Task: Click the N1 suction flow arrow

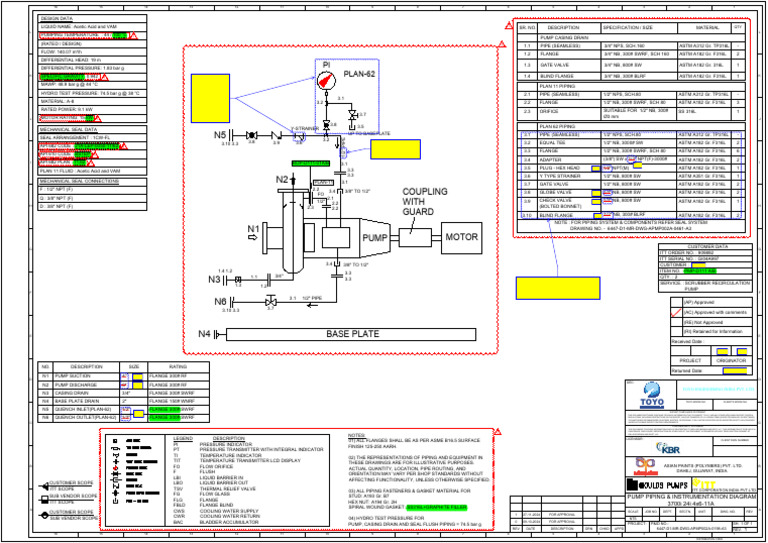Action: click(x=253, y=237)
